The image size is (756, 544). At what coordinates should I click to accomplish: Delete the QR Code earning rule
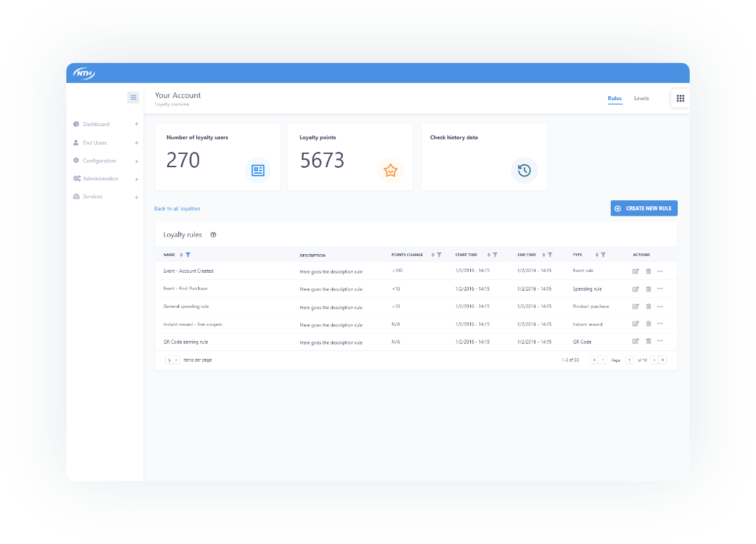click(x=648, y=342)
